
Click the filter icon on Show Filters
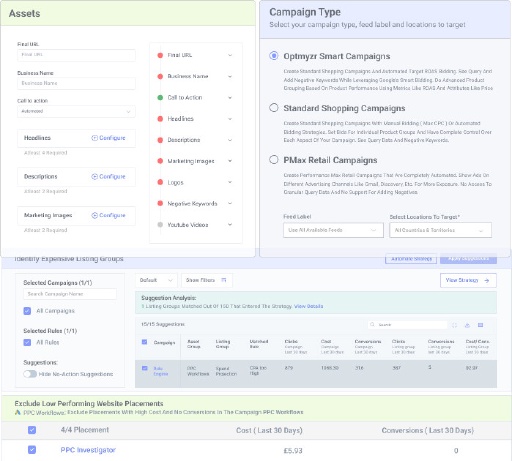[x=224, y=280]
